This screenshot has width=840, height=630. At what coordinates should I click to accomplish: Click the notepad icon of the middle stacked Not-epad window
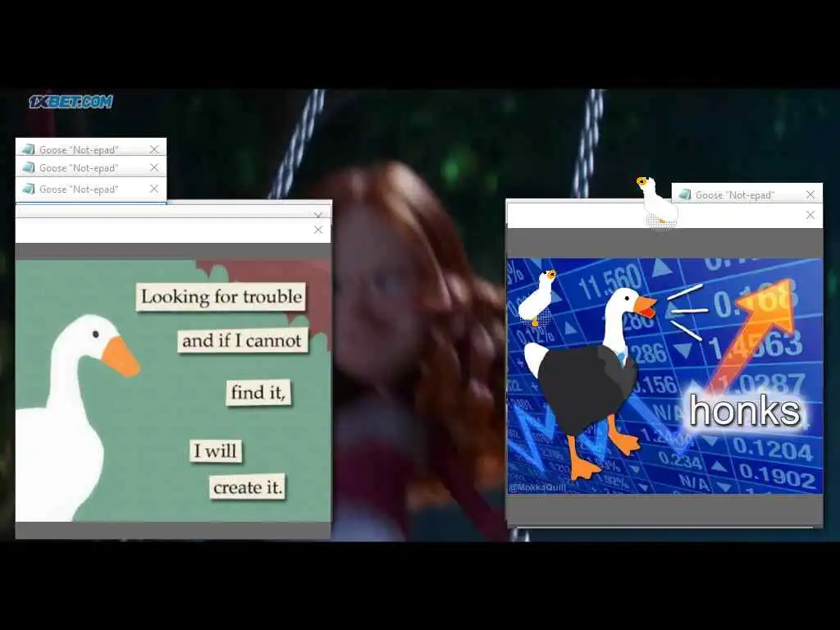click(29, 167)
